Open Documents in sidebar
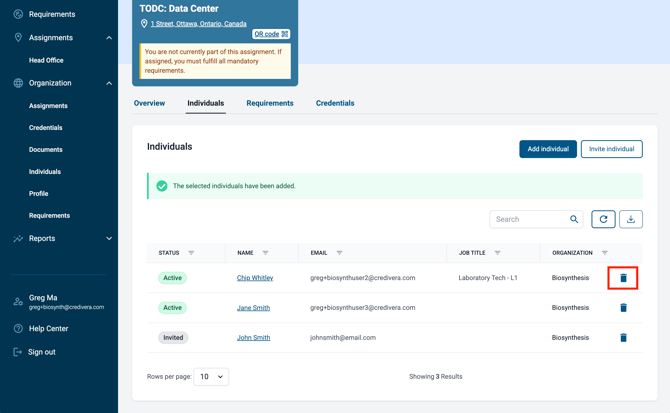 coord(46,149)
